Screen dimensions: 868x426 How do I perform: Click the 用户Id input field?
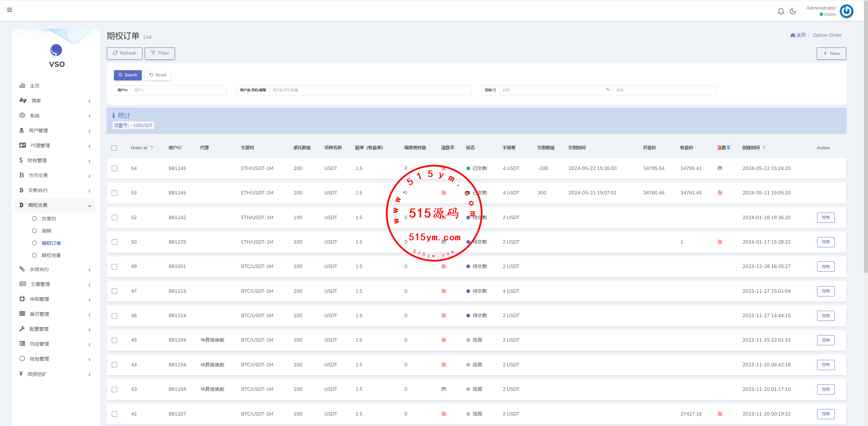tap(178, 90)
